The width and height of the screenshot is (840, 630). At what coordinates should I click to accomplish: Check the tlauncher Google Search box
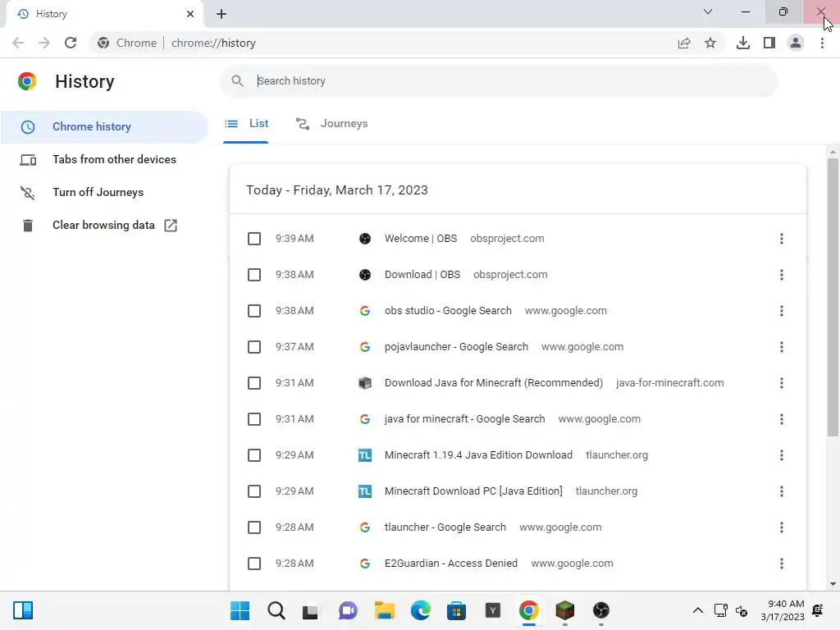254,527
